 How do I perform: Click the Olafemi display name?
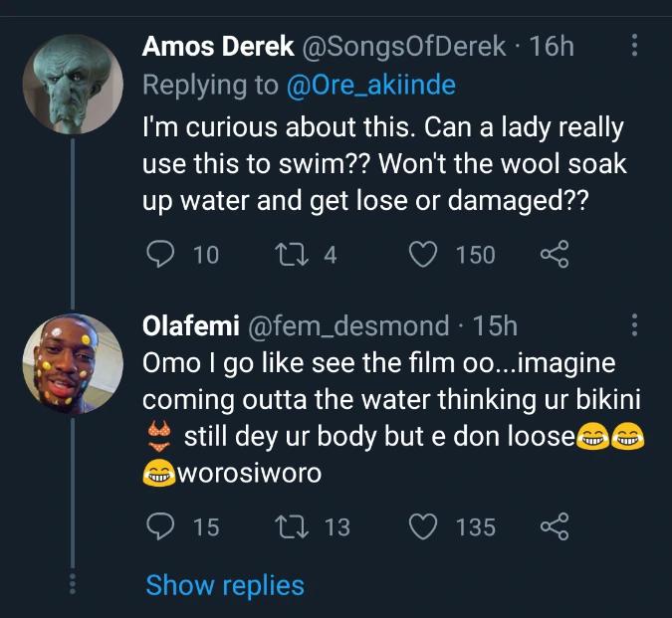click(x=191, y=325)
